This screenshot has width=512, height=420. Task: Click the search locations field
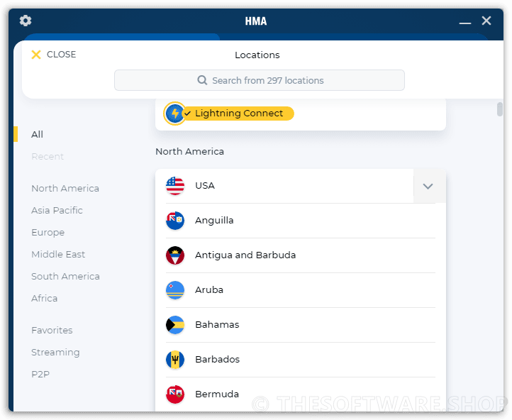[x=260, y=80]
